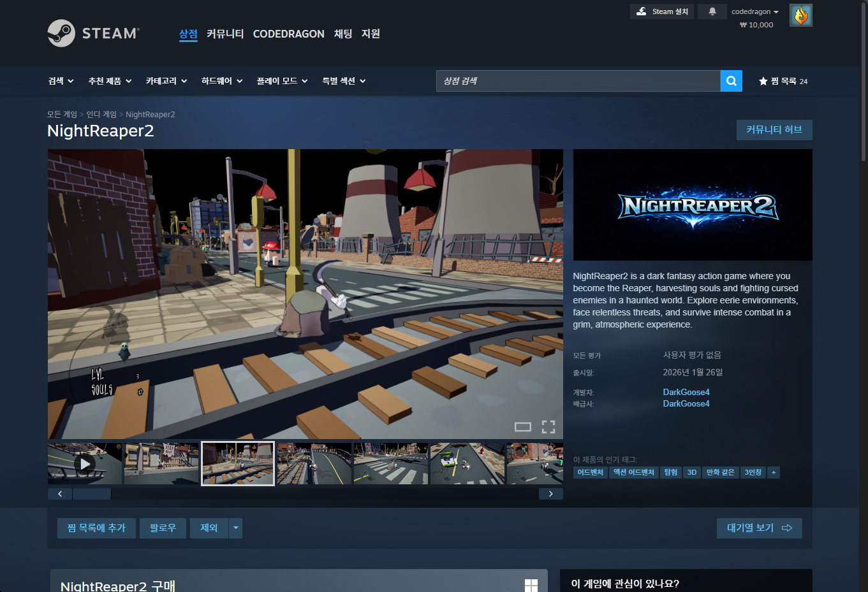Expand the 하드웨어 menu
Viewport: 868px width, 592px height.
(x=222, y=81)
